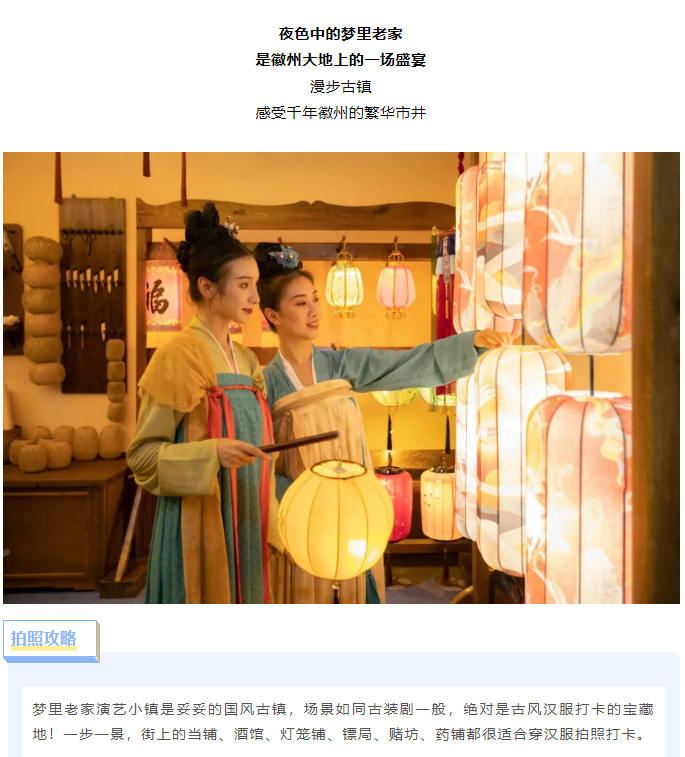Click the pink hanging lantern in the photo
Image resolution: width=685 pixels, height=757 pixels.
pyautogui.click(x=396, y=287)
